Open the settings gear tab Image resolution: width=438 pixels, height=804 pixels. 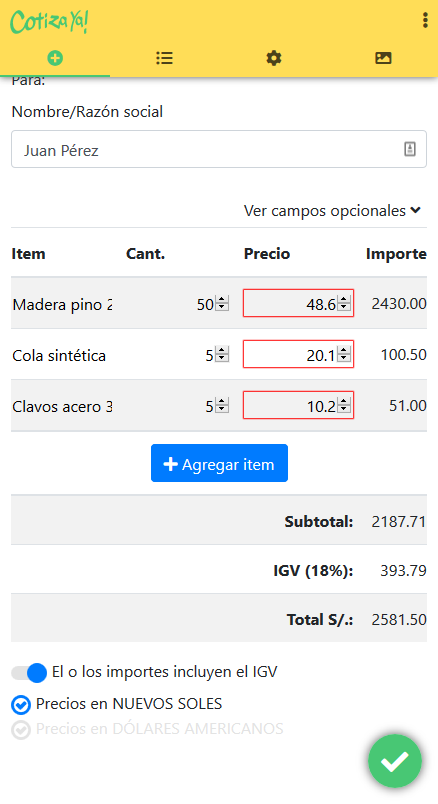tap(274, 58)
